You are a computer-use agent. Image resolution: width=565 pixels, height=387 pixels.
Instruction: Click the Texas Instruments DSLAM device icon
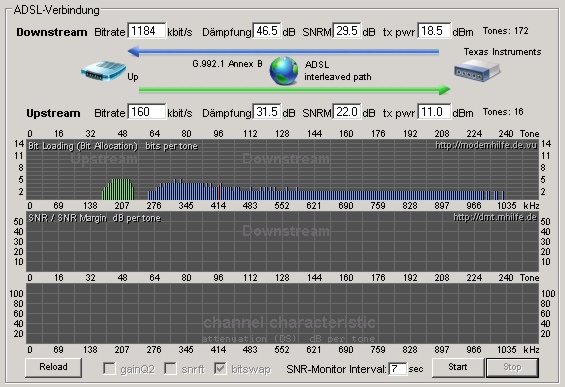[477, 70]
